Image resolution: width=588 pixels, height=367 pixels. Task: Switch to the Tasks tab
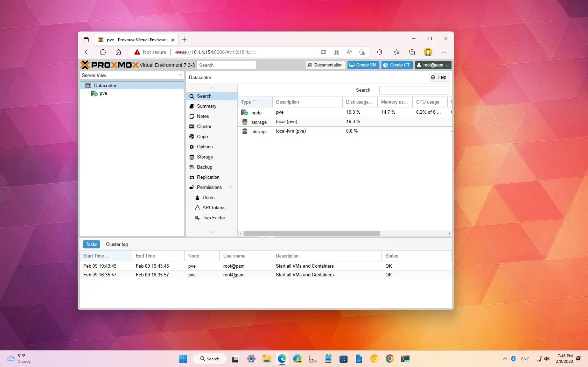[91, 244]
